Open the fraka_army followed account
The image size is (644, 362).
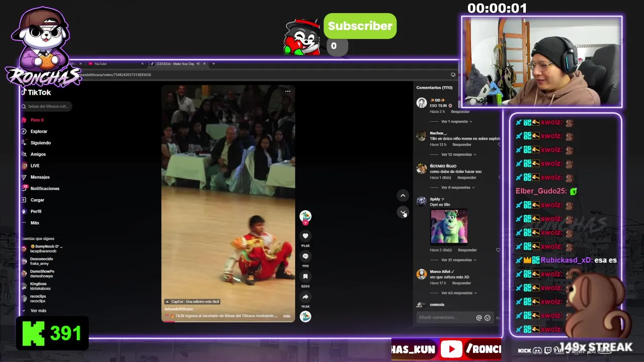(x=37, y=261)
